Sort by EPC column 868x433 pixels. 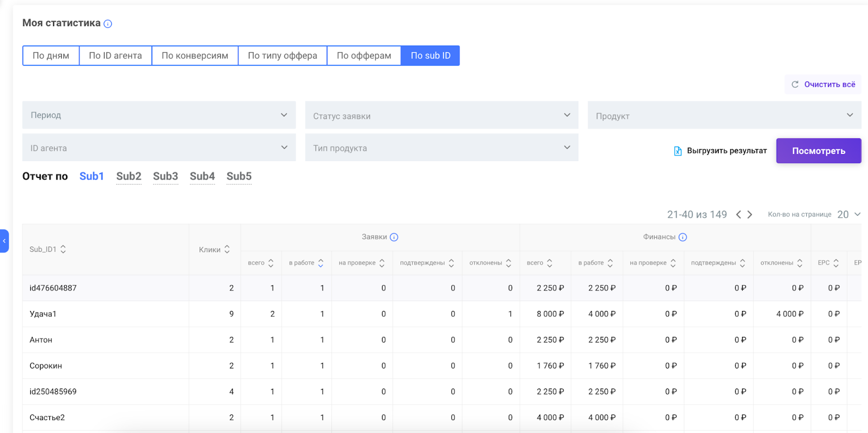pyautogui.click(x=836, y=263)
